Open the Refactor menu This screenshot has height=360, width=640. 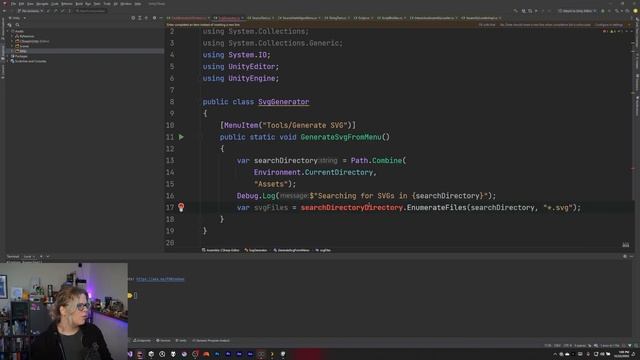[x=67, y=4]
